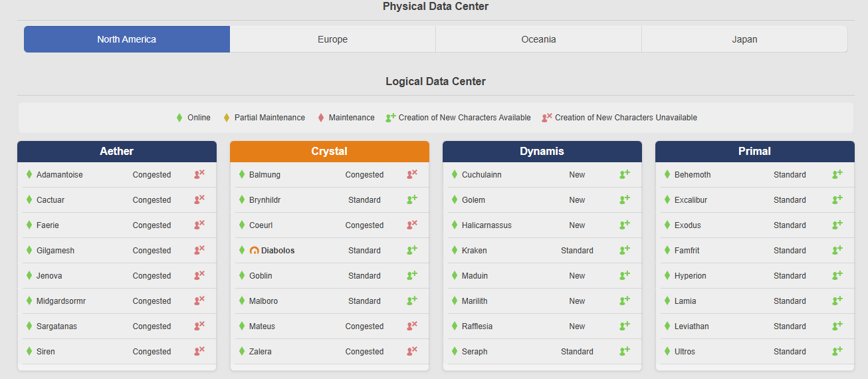This screenshot has height=379, width=868.
Task: Click Diabolos character creation available icon
Action: (412, 250)
